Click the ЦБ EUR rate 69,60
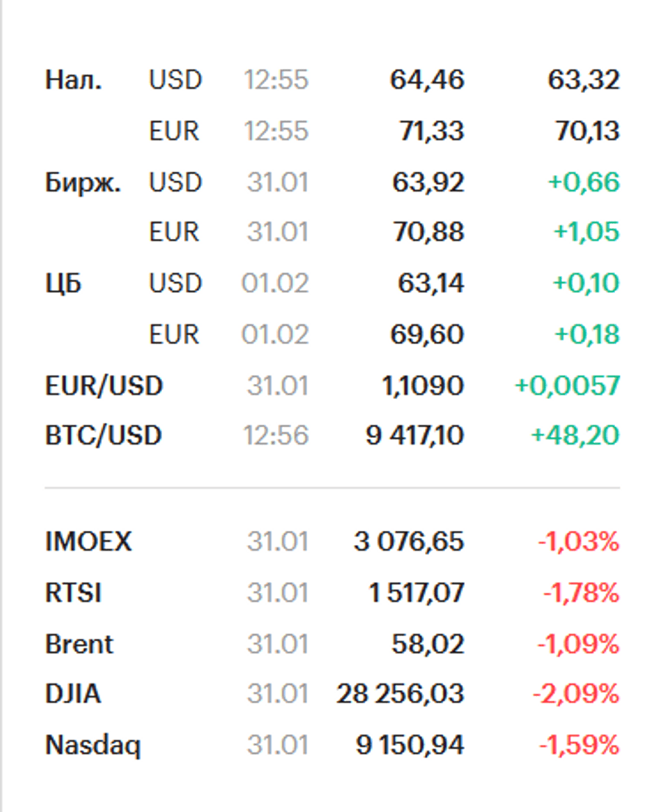The height and width of the screenshot is (812, 664). tap(428, 334)
